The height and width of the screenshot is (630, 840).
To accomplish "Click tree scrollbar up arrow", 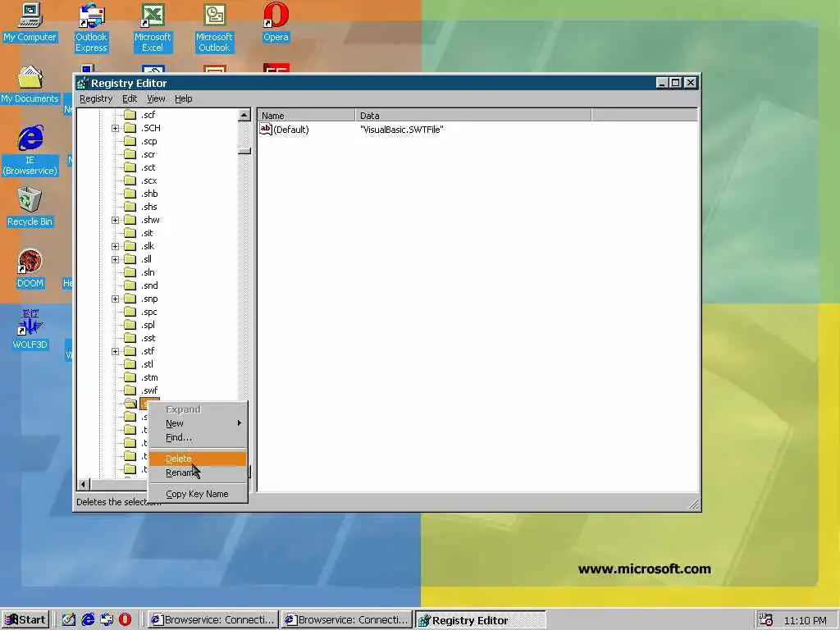I will [244, 115].
